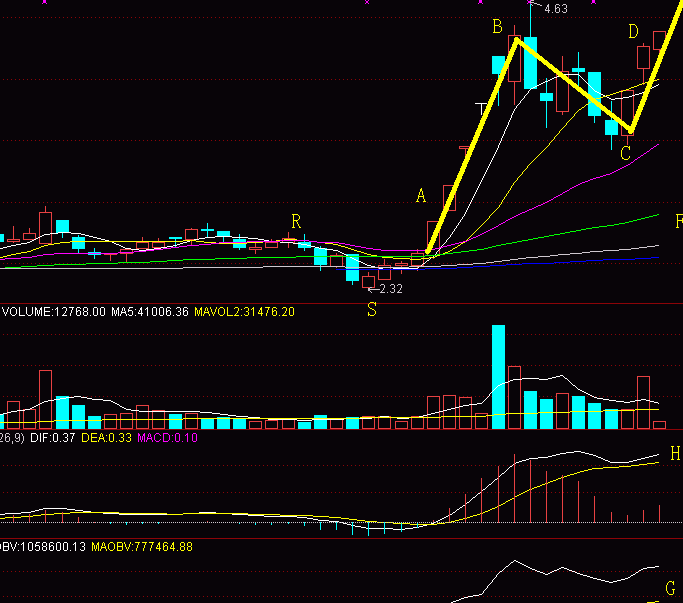
Task: Select the point D label
Action: pos(633,32)
